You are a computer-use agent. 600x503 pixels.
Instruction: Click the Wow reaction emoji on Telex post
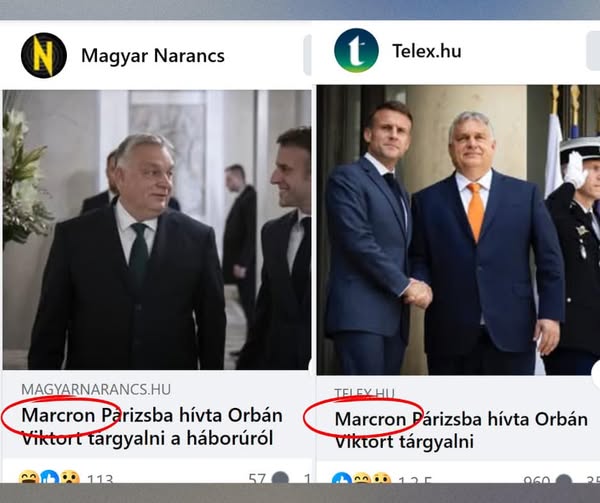tap(382, 478)
